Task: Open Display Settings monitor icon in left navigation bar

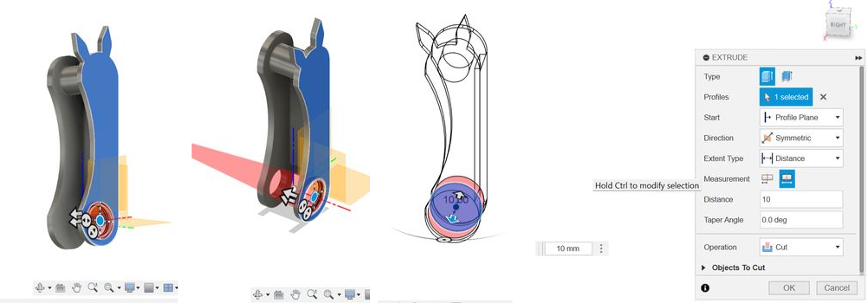Action: tap(129, 288)
